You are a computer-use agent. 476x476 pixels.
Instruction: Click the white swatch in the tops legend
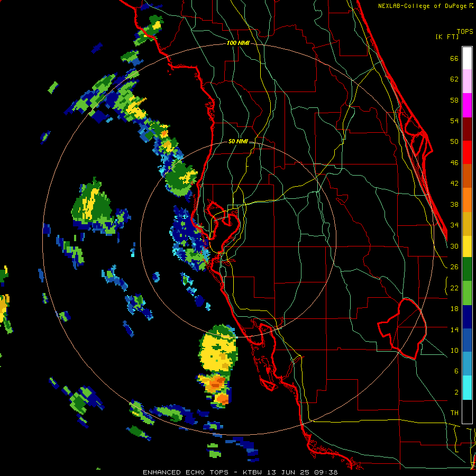(467, 58)
